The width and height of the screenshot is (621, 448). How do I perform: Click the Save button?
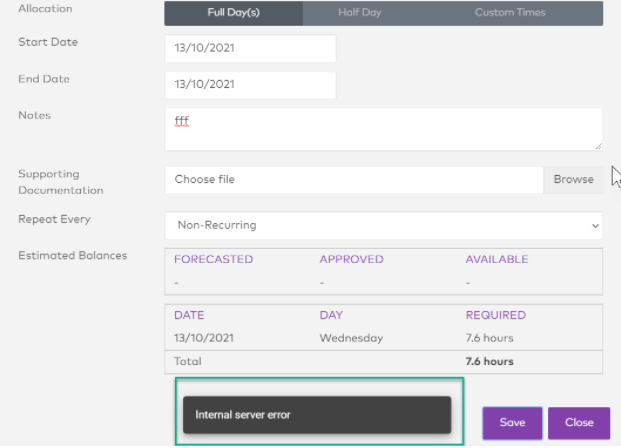click(x=512, y=422)
